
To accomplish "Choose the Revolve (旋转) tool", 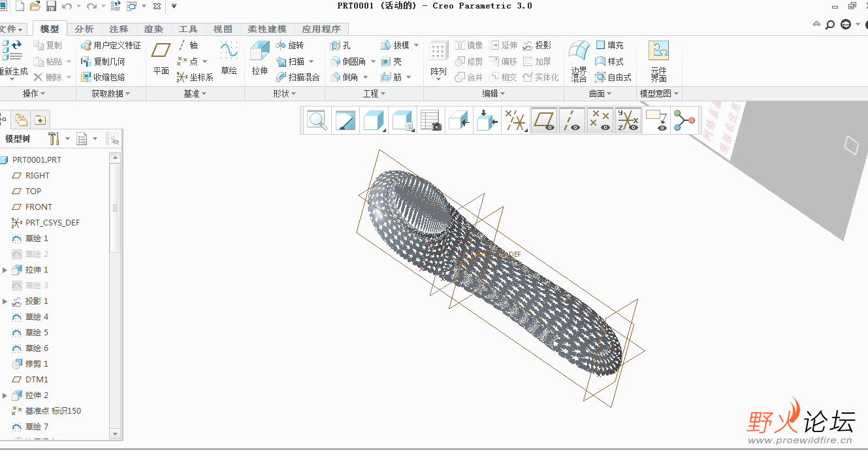I will click(x=289, y=46).
